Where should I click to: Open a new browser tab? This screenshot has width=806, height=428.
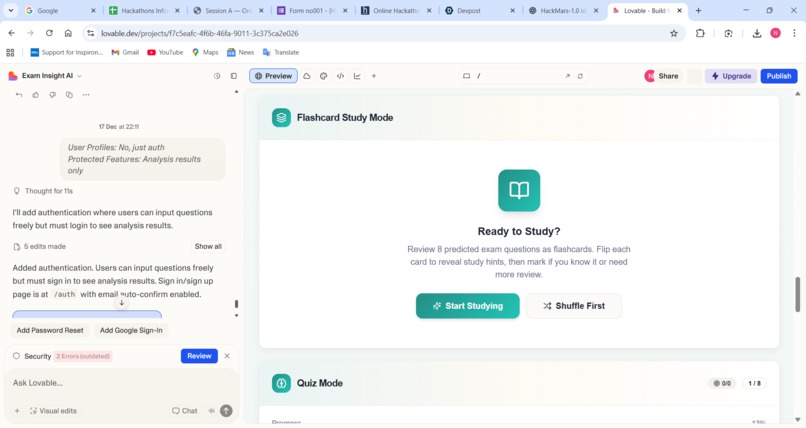coord(698,10)
